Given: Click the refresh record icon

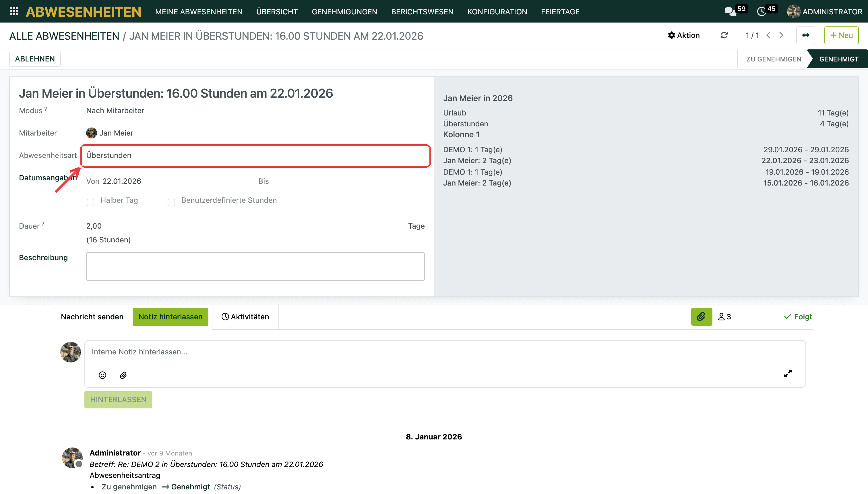Looking at the screenshot, I should coord(724,35).
